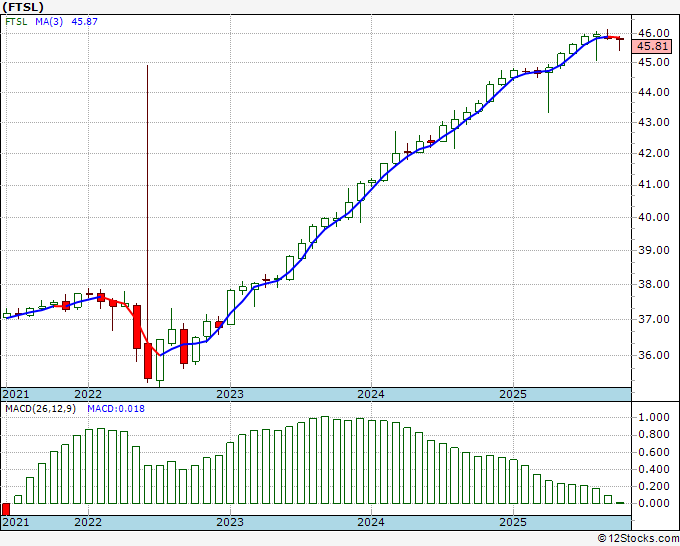Click 2022 on the price chart timeline
Screen dimensions: 680x546
point(88,394)
